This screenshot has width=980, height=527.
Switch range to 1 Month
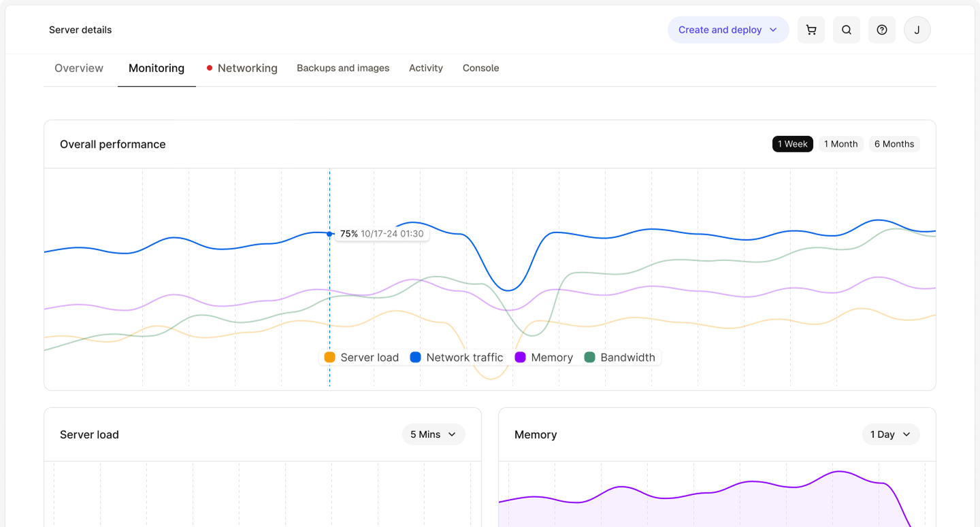(841, 144)
